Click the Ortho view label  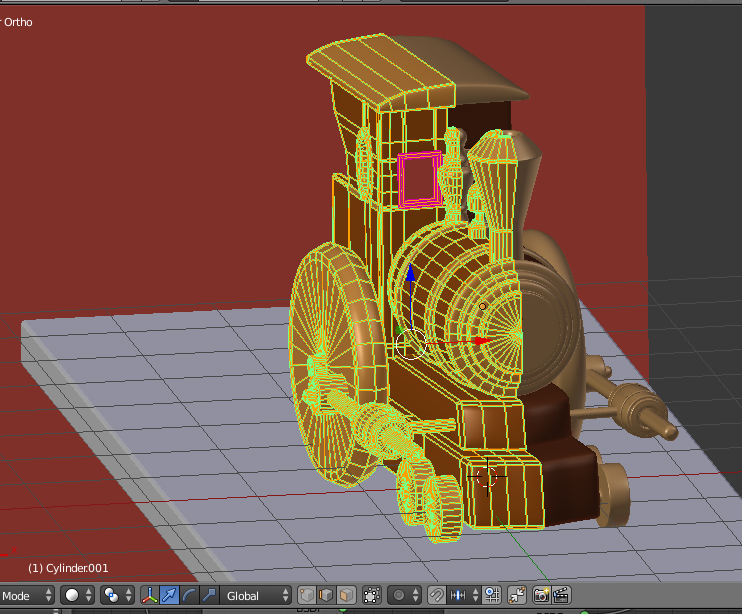(18, 22)
